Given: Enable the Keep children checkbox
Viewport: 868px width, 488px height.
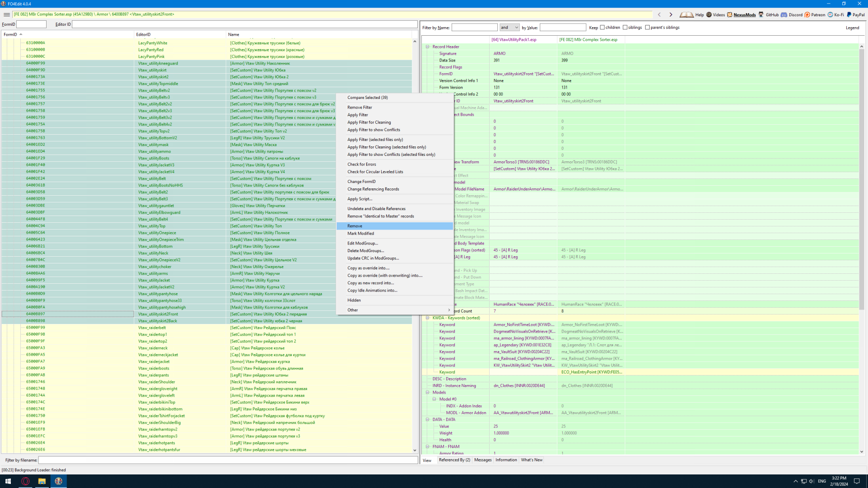Looking at the screenshot, I should coord(602,28).
